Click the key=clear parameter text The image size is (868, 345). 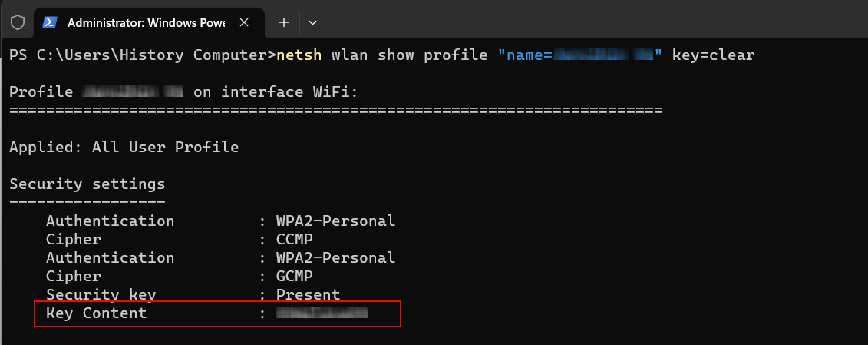click(x=714, y=55)
